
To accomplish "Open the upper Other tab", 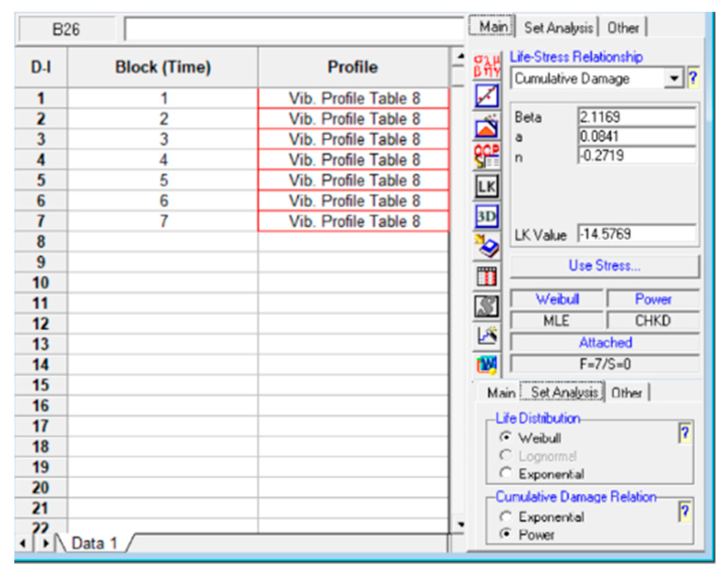I will click(623, 28).
